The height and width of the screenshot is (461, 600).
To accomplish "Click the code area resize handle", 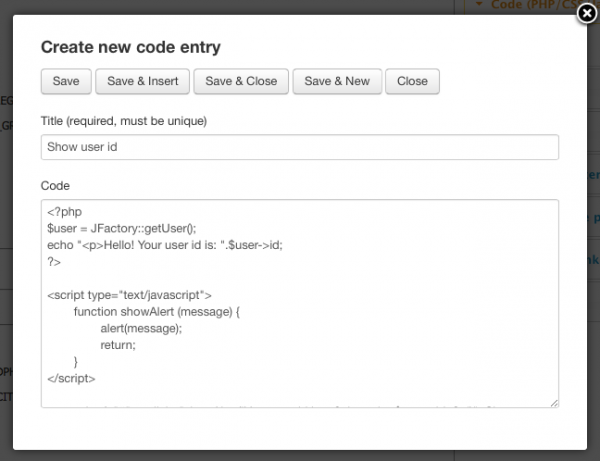I will [554, 403].
